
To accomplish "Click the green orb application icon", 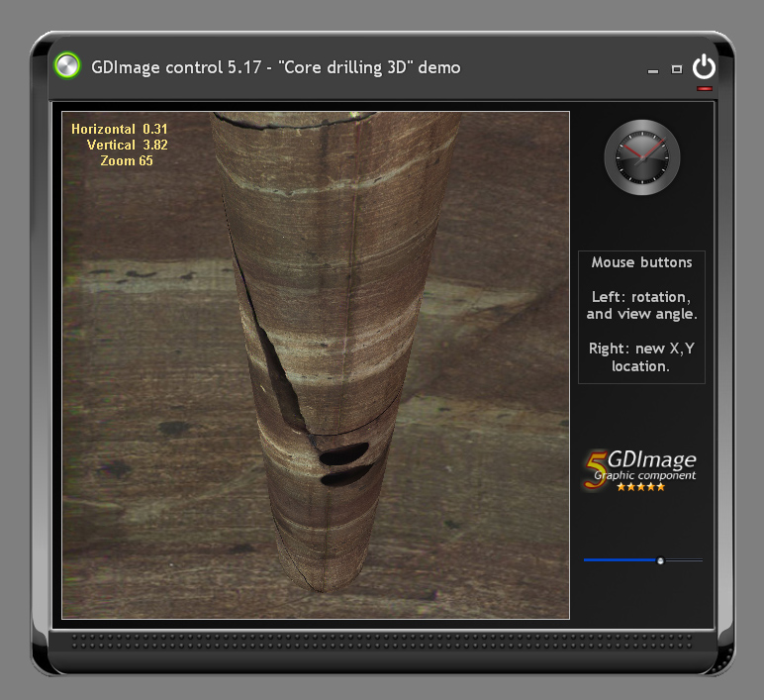I will click(x=67, y=65).
